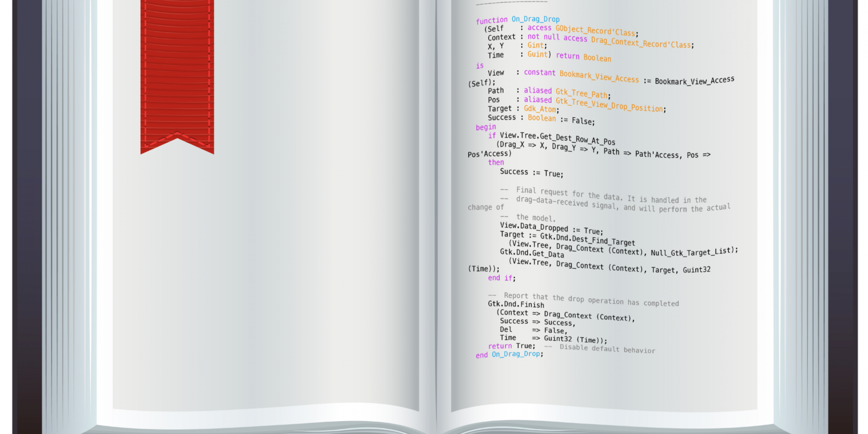Click the wrapped comment text "change of"
The image size is (868, 434).
486,207
